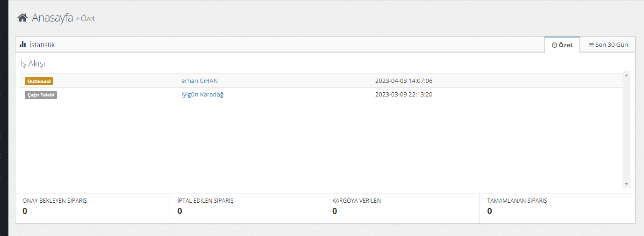Screen dimensions: 644x236
Task: Click the bar chart icon beside İstatistik
Action: coord(23,44)
